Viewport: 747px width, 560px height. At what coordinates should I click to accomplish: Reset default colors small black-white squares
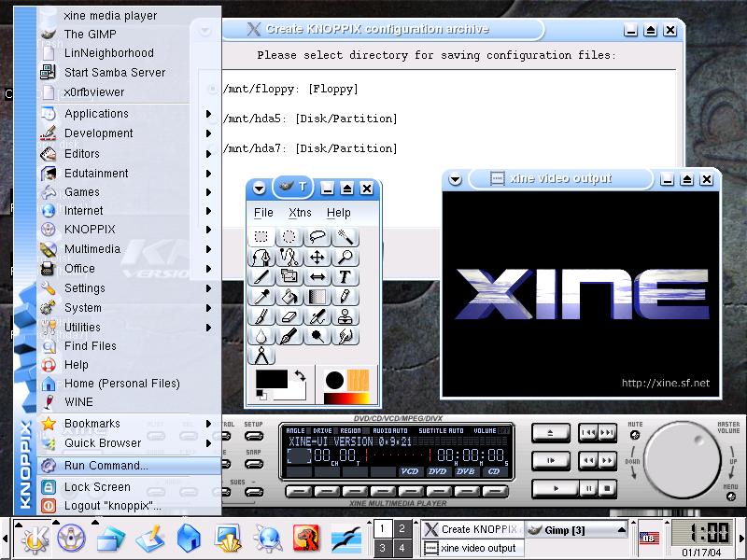(x=261, y=395)
